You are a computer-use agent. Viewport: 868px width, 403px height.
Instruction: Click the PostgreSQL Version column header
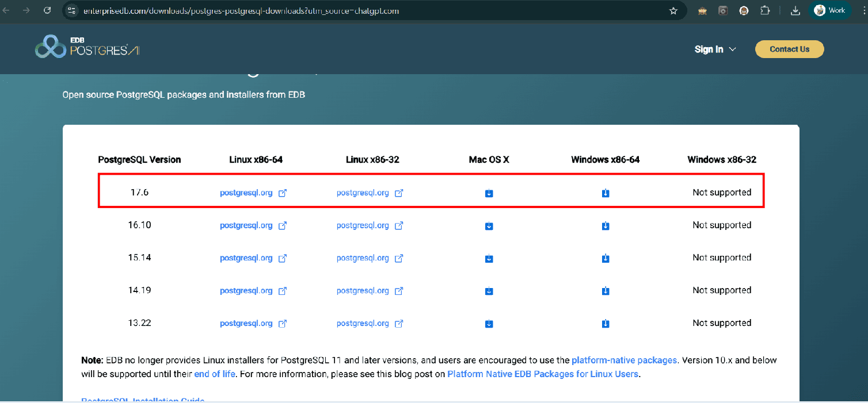(139, 160)
